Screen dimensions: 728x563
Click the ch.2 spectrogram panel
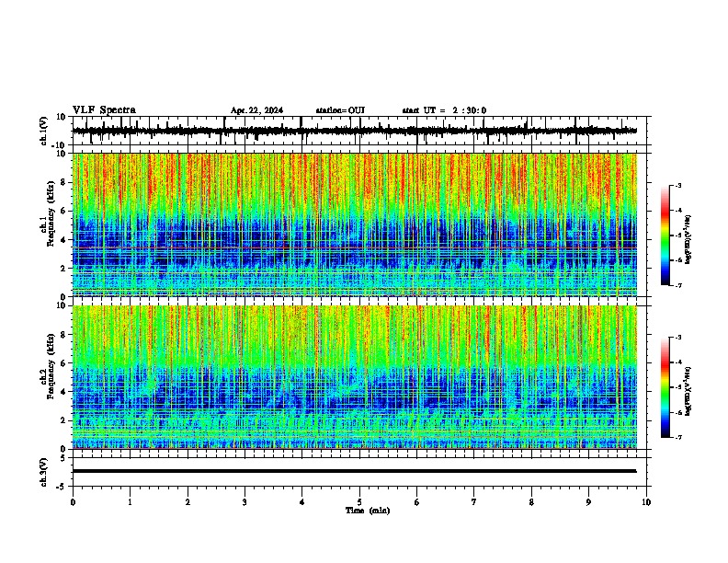355,377
